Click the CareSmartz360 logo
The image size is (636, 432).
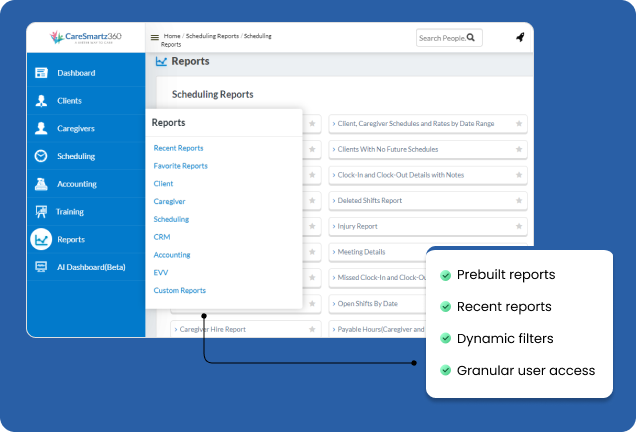click(85, 38)
